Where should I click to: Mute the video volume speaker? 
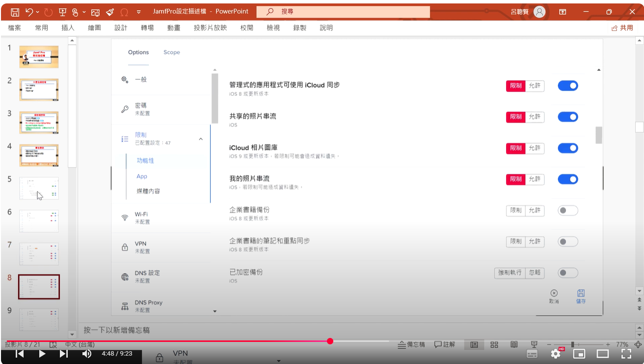pyautogui.click(x=87, y=354)
